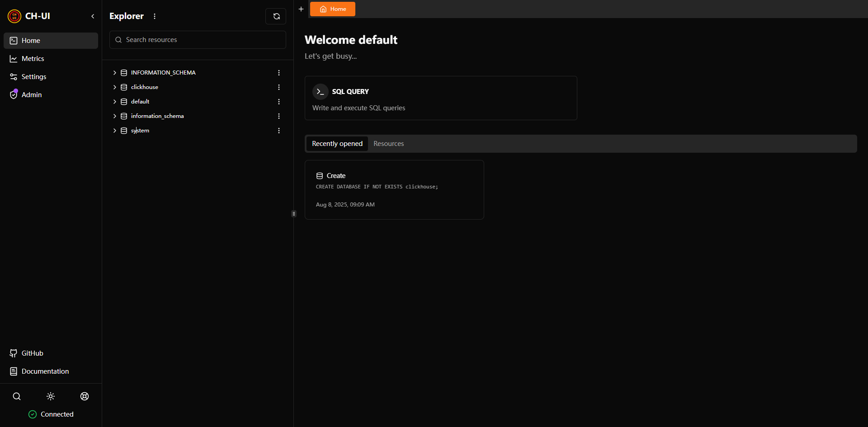The image size is (868, 427).
Task: Open the Metrics page
Action: pos(51,59)
